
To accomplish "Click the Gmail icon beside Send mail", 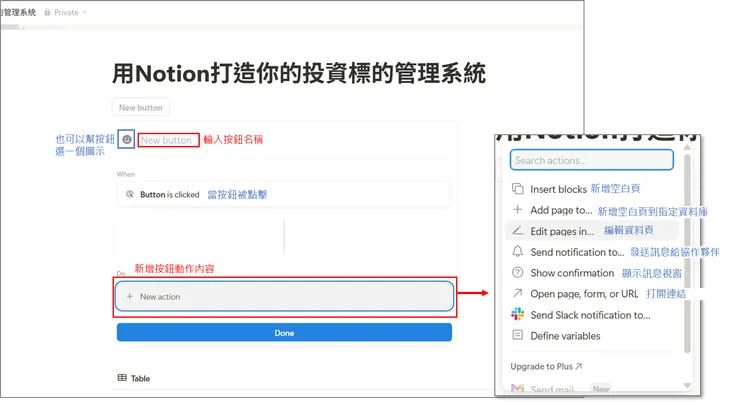I will pyautogui.click(x=518, y=388).
